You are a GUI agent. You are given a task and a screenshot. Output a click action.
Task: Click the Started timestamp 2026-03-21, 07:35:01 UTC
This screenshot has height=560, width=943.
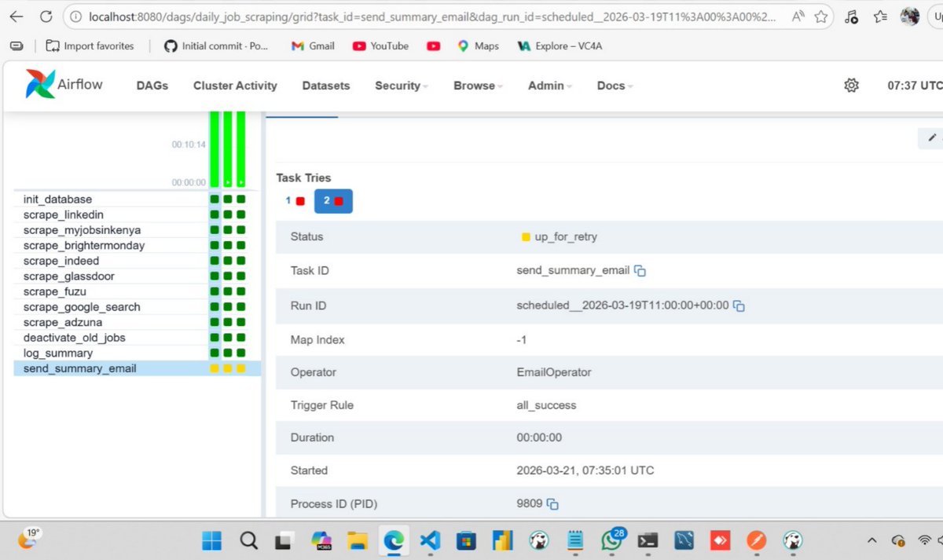point(585,470)
